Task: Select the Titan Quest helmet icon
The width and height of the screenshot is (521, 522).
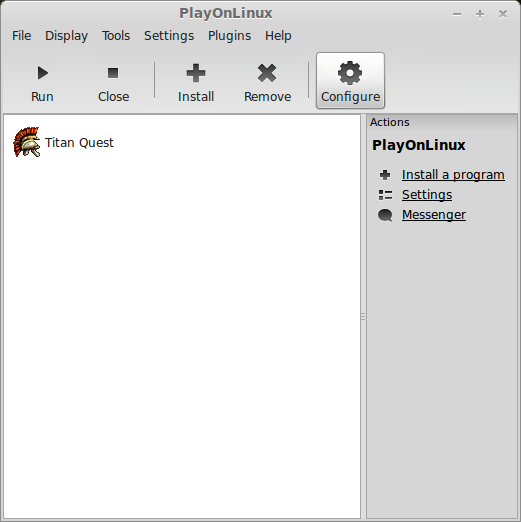Action: (27, 142)
